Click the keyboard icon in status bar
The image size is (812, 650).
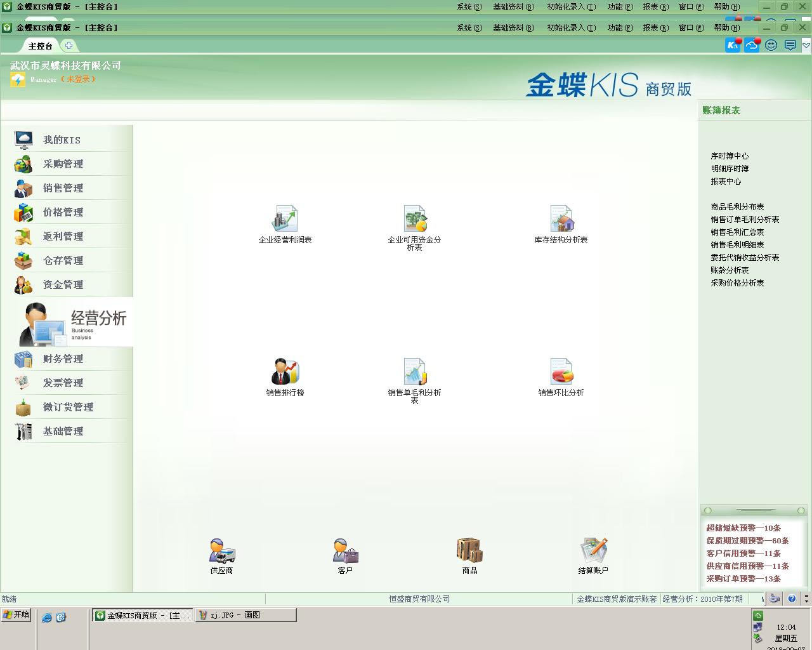click(x=775, y=599)
